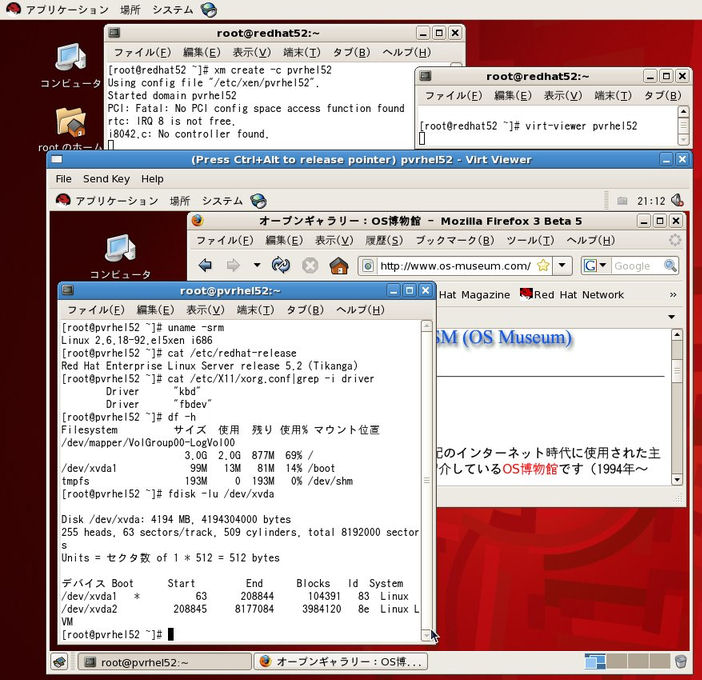The height and width of the screenshot is (680, 702).
Task: Click the Firefox logo in browser title bar
Action: [197, 221]
